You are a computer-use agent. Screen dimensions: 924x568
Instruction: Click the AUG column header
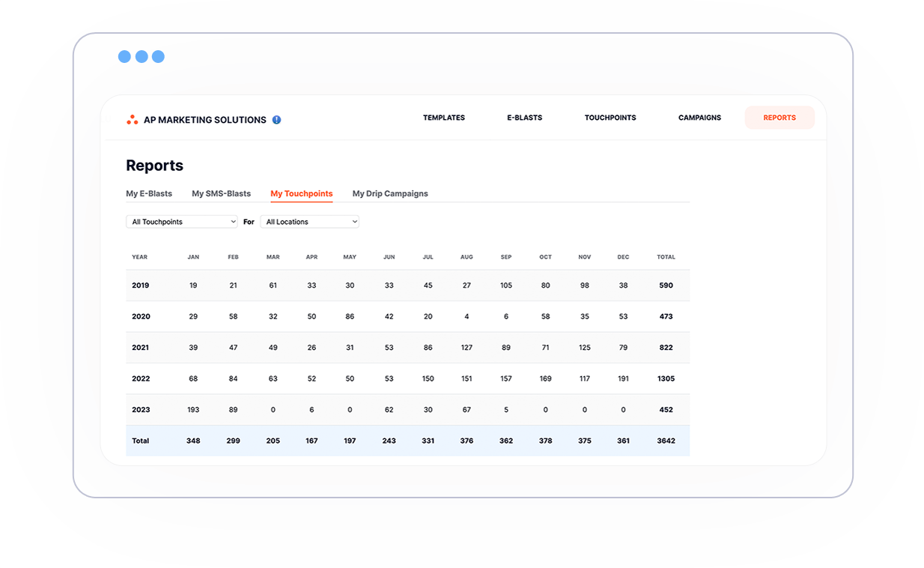(467, 257)
